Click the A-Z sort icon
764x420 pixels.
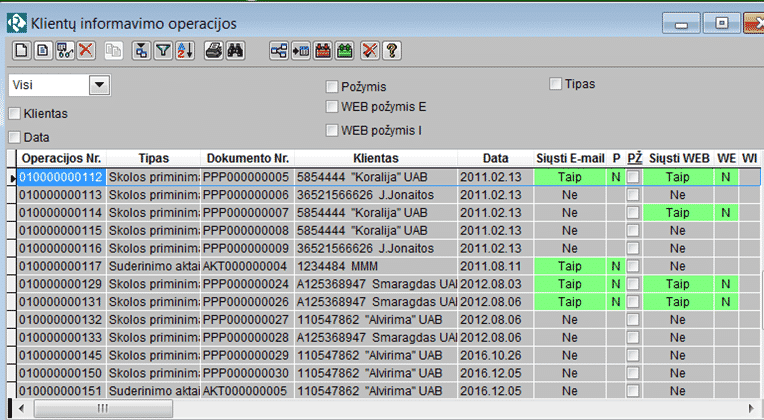pos(184,49)
